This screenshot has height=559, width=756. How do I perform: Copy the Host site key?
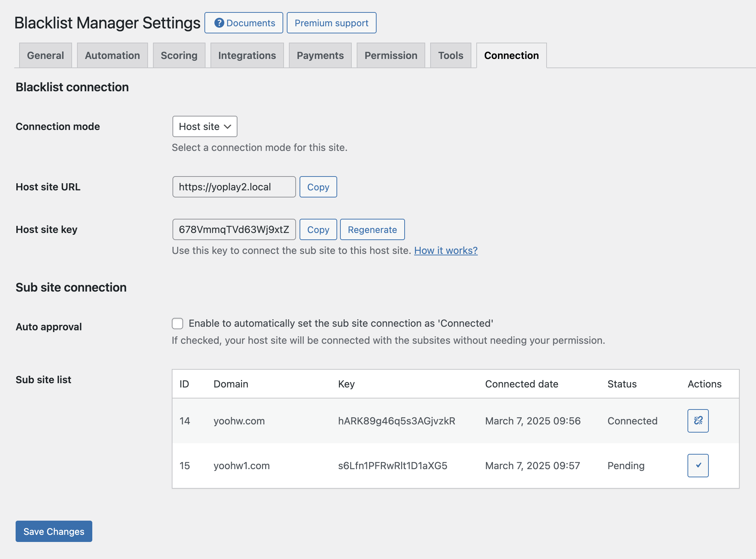pos(318,229)
